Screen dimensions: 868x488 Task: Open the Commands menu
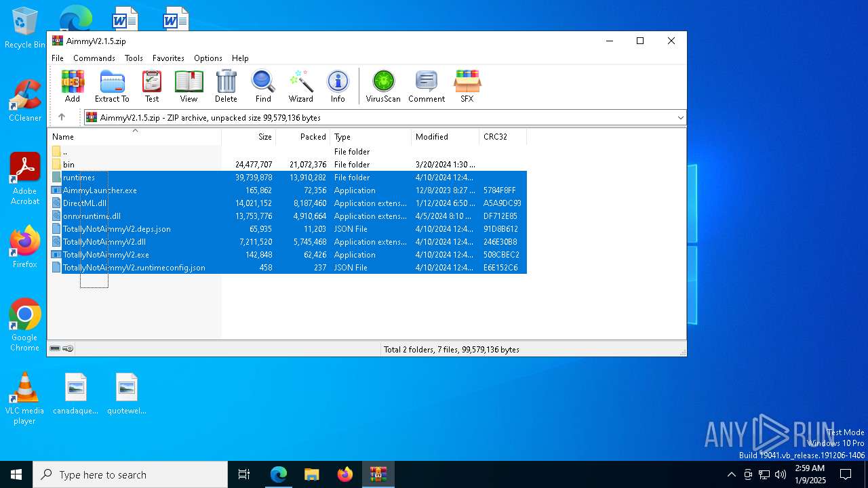[x=94, y=58]
